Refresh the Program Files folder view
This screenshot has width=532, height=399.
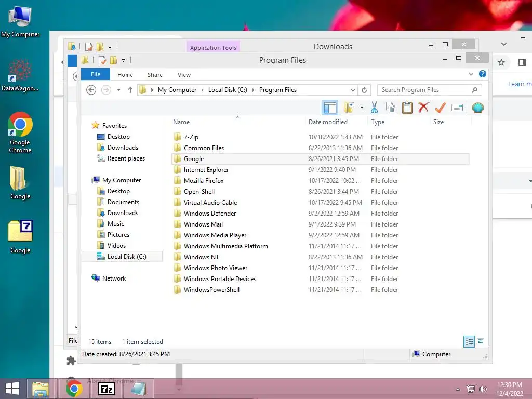tap(364, 90)
